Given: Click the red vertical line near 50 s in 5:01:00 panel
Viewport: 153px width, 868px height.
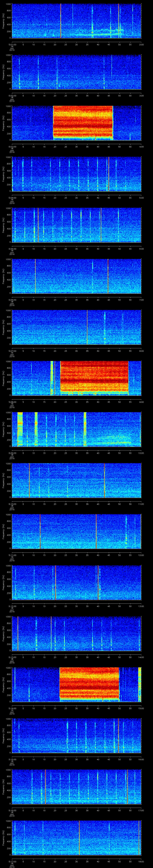Looking at the screenshot, I should tap(118, 21).
